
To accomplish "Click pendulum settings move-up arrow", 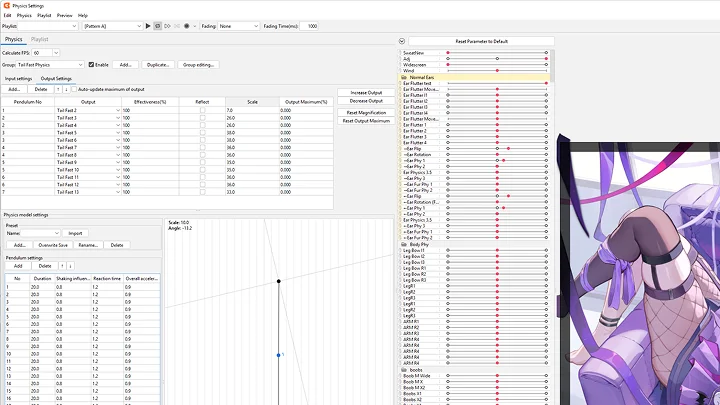I will (x=62, y=266).
